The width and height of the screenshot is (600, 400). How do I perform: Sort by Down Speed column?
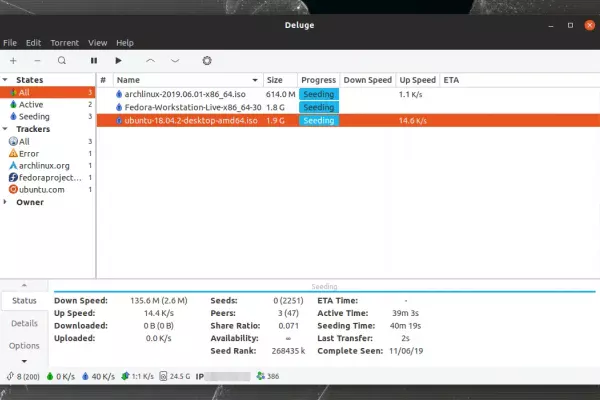click(x=368, y=80)
